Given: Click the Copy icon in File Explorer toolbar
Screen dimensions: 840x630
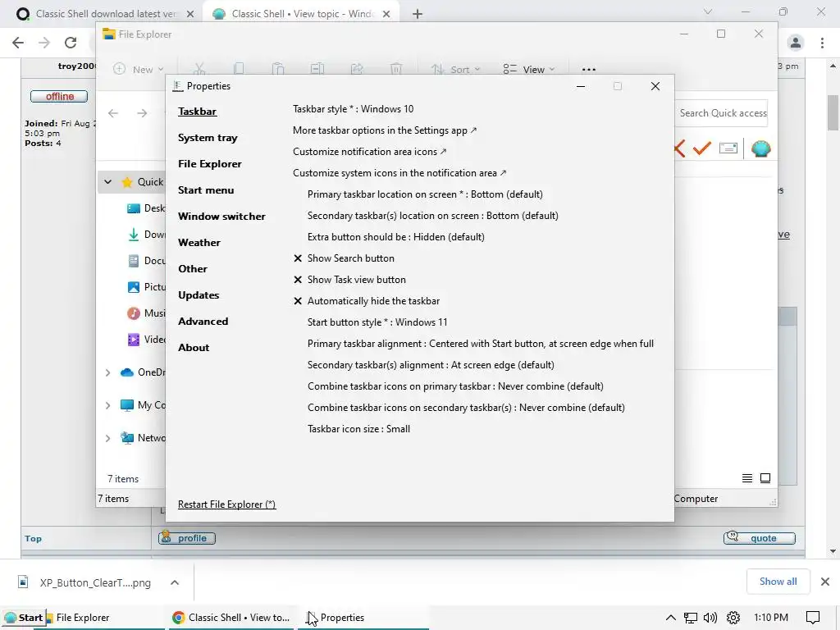Looking at the screenshot, I should (239, 69).
